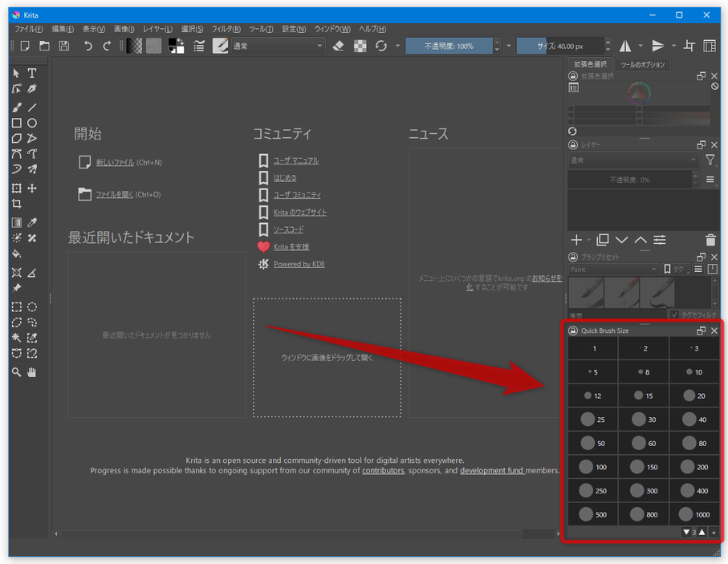Create a new document from toolbar

(25, 46)
